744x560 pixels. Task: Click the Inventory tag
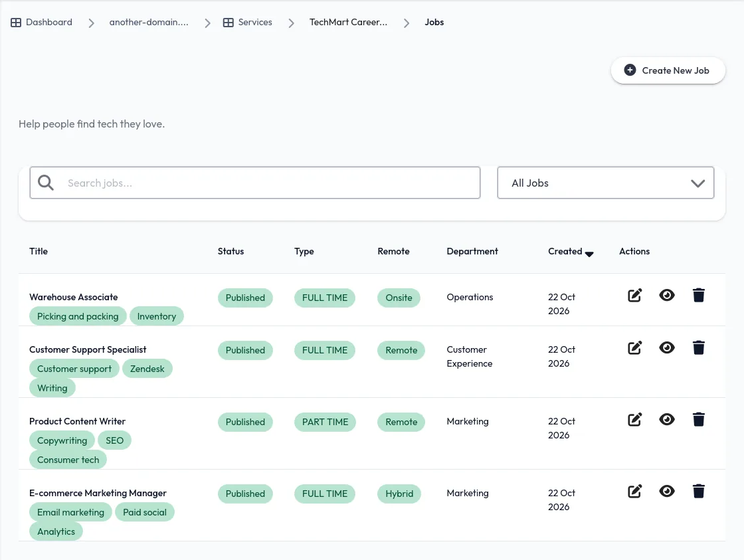click(157, 316)
